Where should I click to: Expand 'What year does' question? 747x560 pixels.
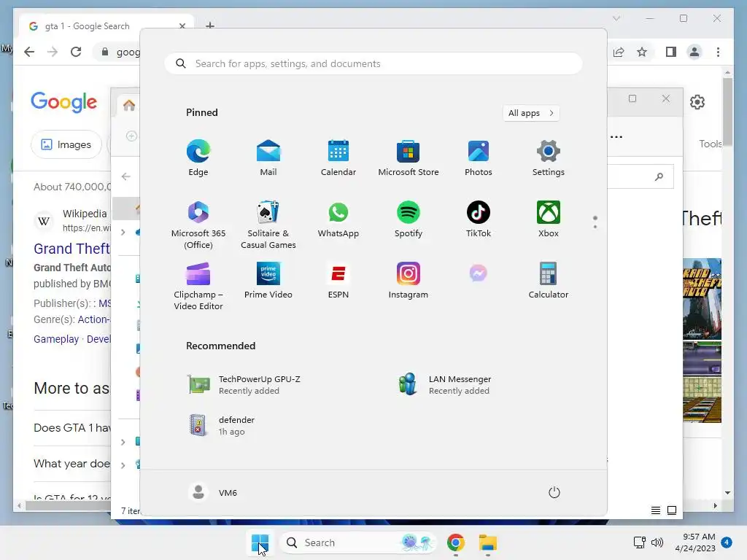point(72,464)
